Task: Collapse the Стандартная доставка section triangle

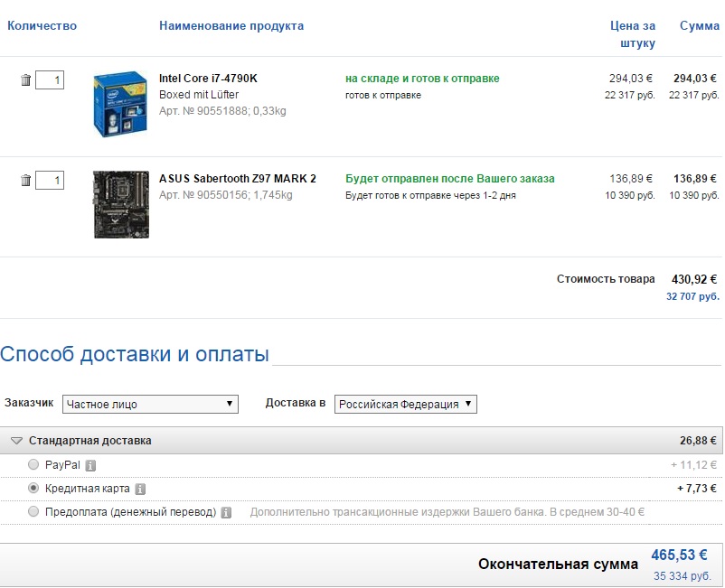Action: 16,441
